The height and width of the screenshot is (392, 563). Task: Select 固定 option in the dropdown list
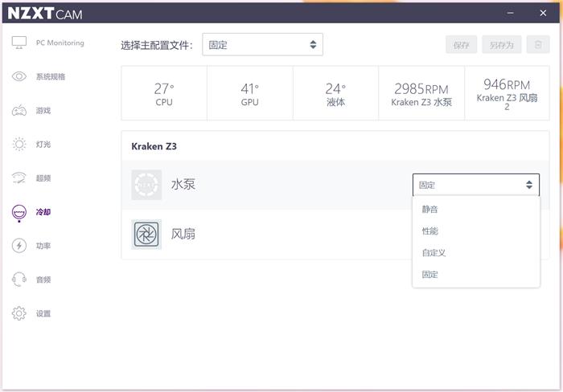point(430,275)
